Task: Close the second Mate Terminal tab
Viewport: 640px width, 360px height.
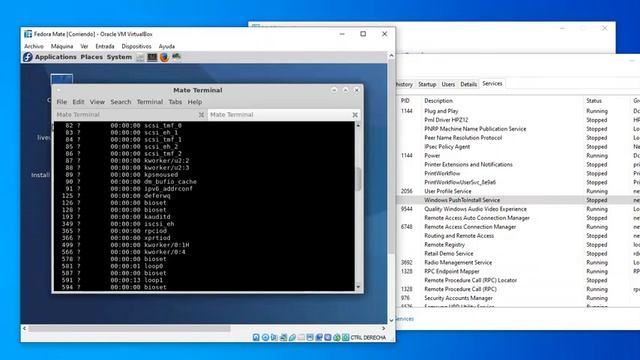Action: coord(355,115)
